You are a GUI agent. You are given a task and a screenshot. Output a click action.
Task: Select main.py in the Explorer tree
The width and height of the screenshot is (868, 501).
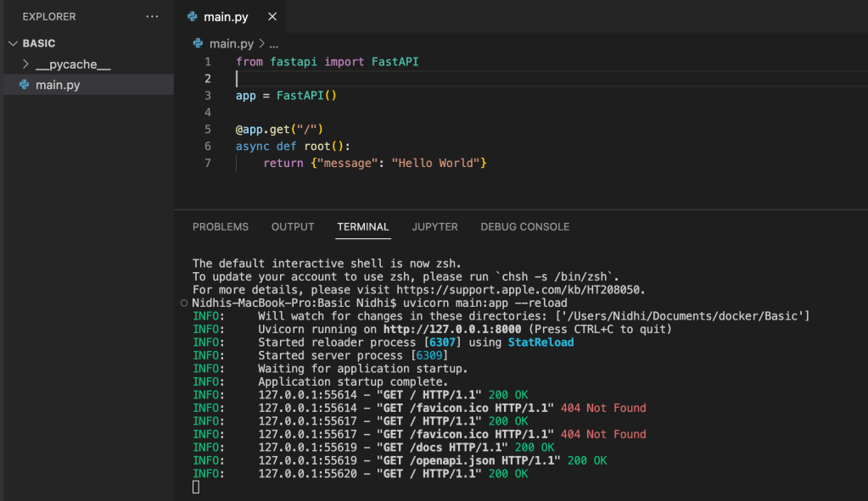point(58,85)
